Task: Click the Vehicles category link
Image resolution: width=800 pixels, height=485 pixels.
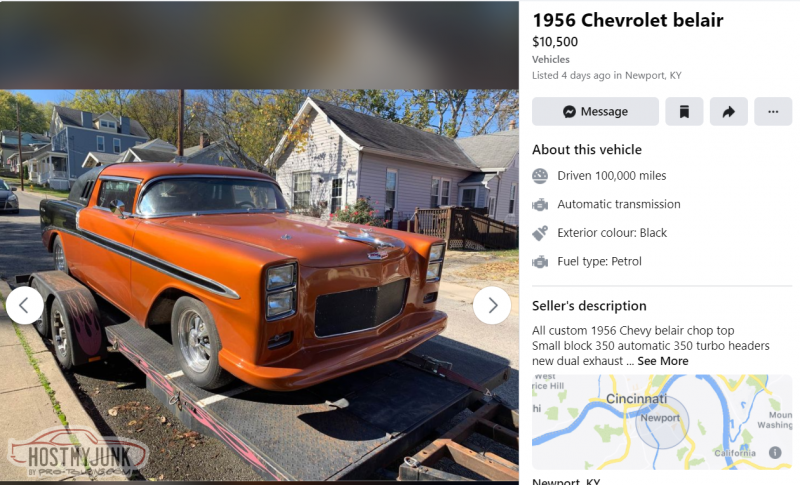Action: pyautogui.click(x=551, y=59)
